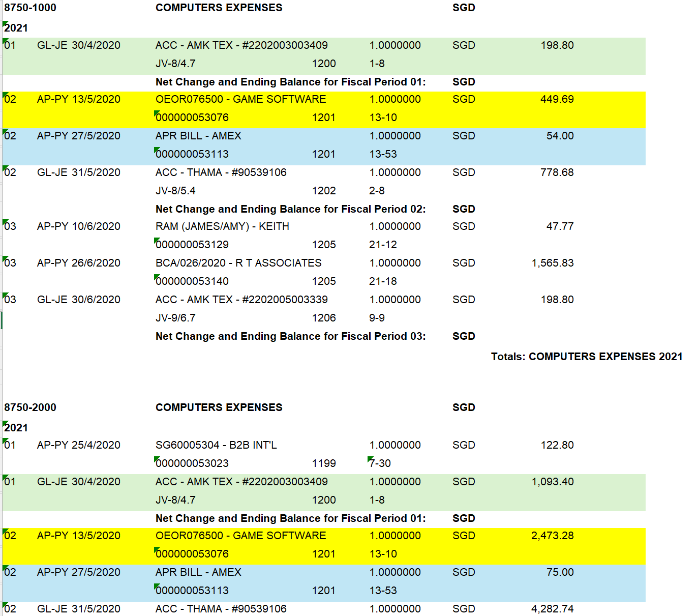The image size is (698, 616).
Task: Select the document number 000000053129 cell
Action: tap(192, 245)
